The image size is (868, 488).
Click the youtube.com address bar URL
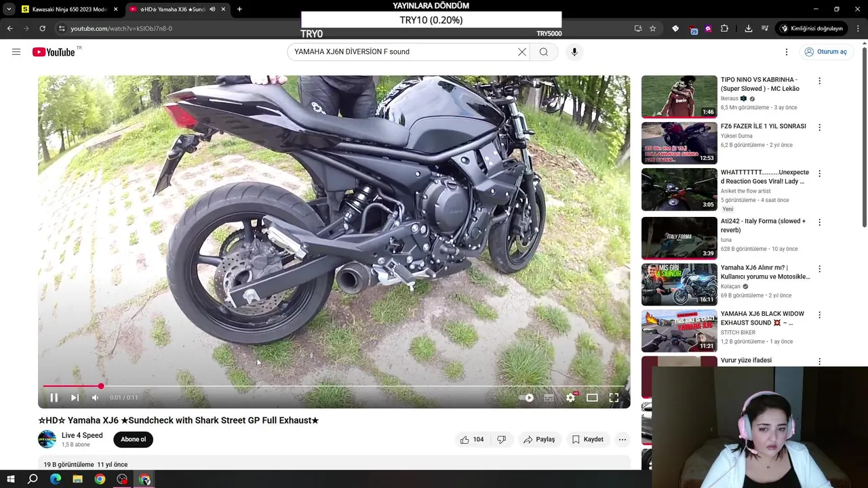pyautogui.click(x=121, y=28)
